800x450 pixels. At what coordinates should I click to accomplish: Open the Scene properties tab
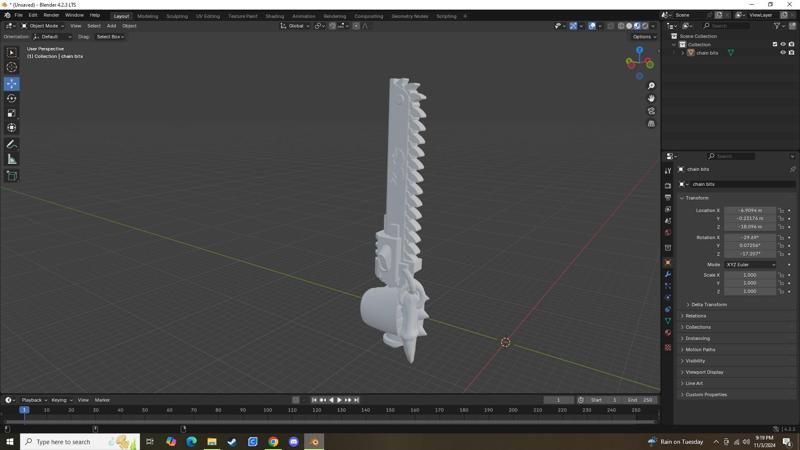668,221
